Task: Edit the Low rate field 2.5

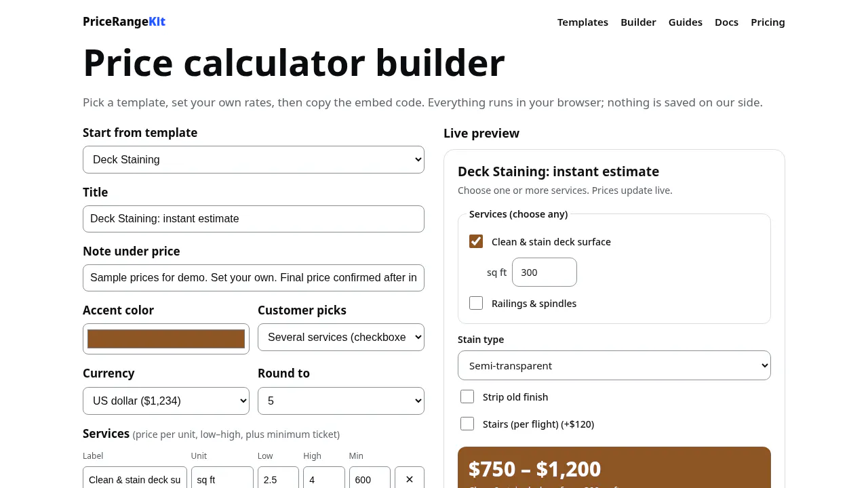Action: click(x=278, y=479)
